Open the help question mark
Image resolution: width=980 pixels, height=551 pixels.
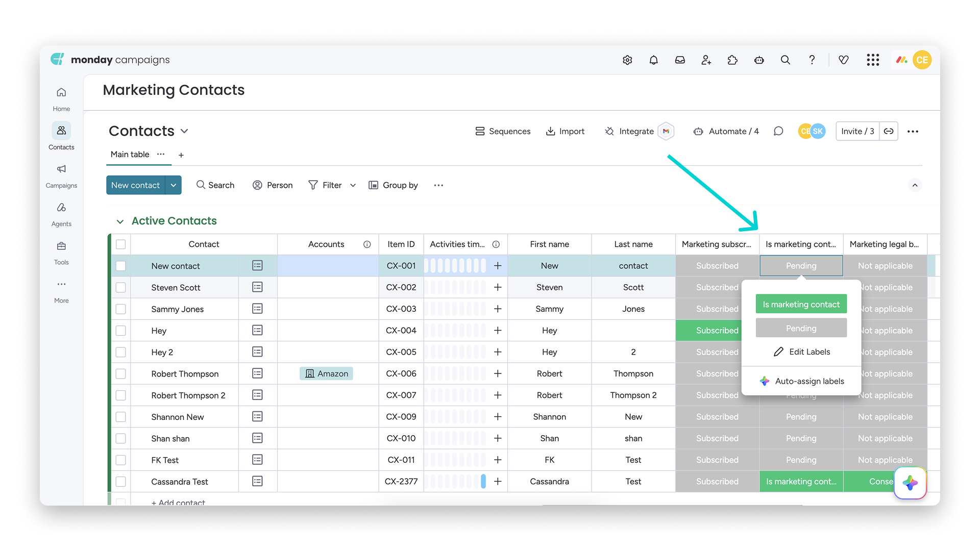pyautogui.click(x=812, y=60)
